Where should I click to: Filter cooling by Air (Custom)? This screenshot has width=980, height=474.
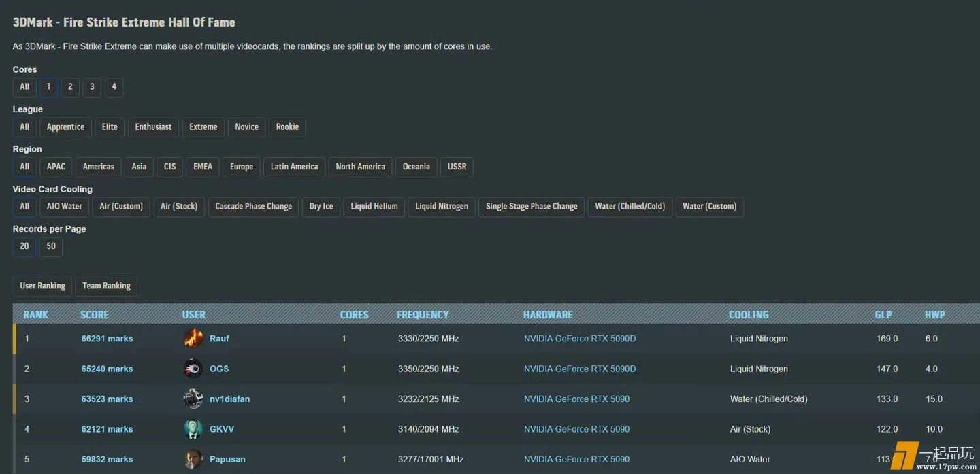coord(121,207)
